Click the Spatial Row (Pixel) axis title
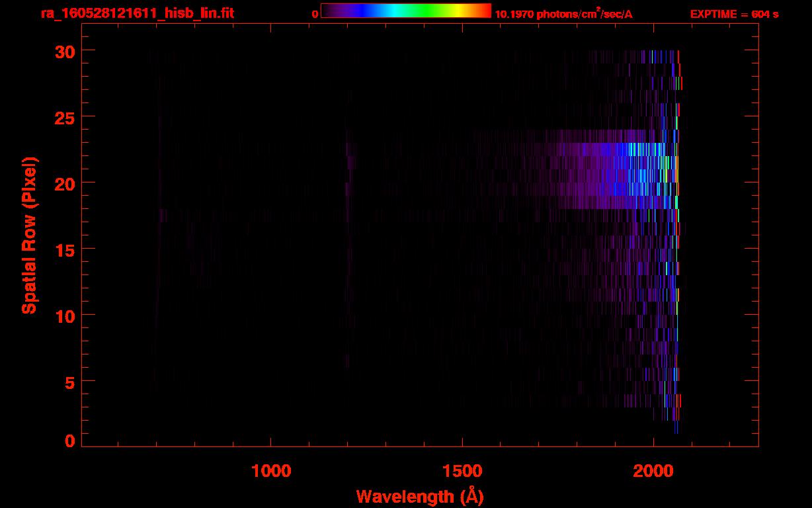The image size is (812, 508). [29, 235]
